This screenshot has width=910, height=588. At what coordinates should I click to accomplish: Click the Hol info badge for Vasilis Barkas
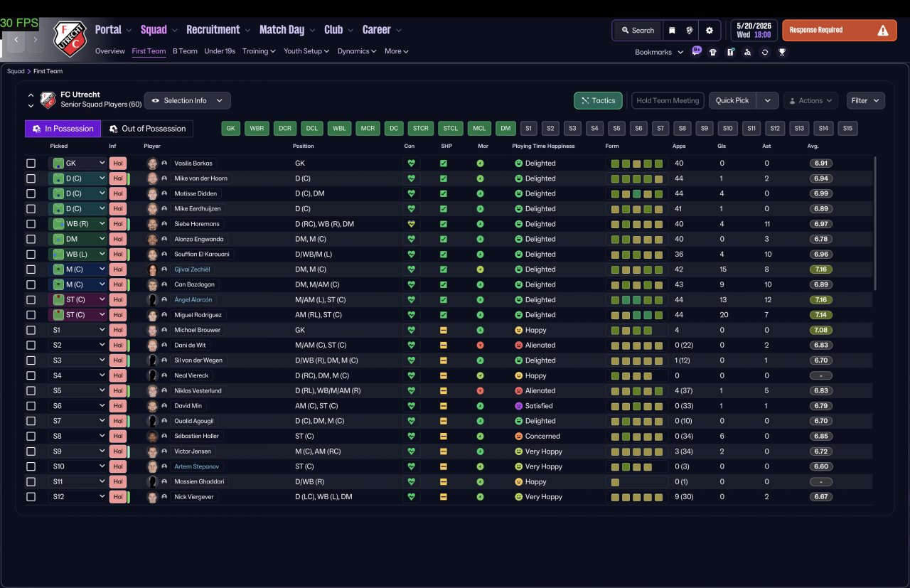(x=117, y=163)
